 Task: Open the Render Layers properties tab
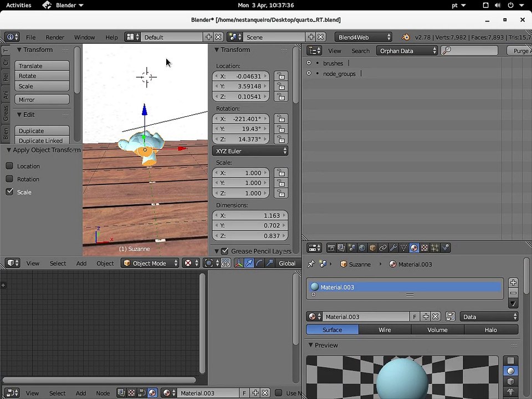click(341, 248)
